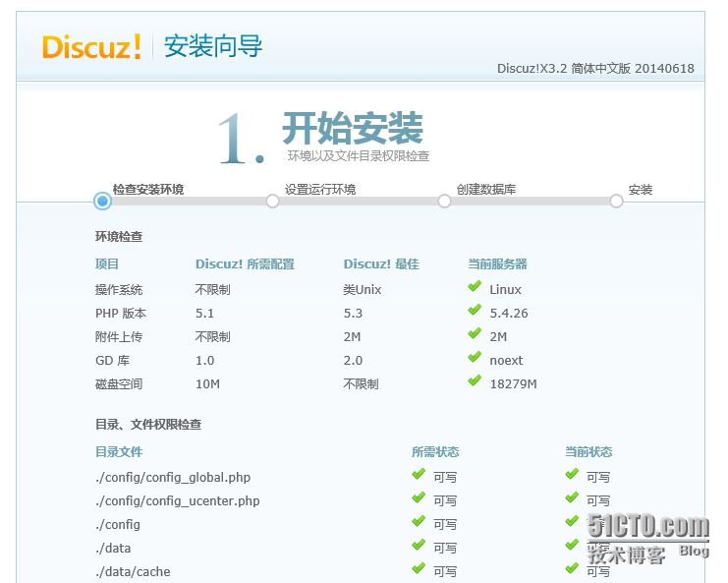Click required-state check for config_global.php
The image size is (728, 583).
[x=419, y=474]
